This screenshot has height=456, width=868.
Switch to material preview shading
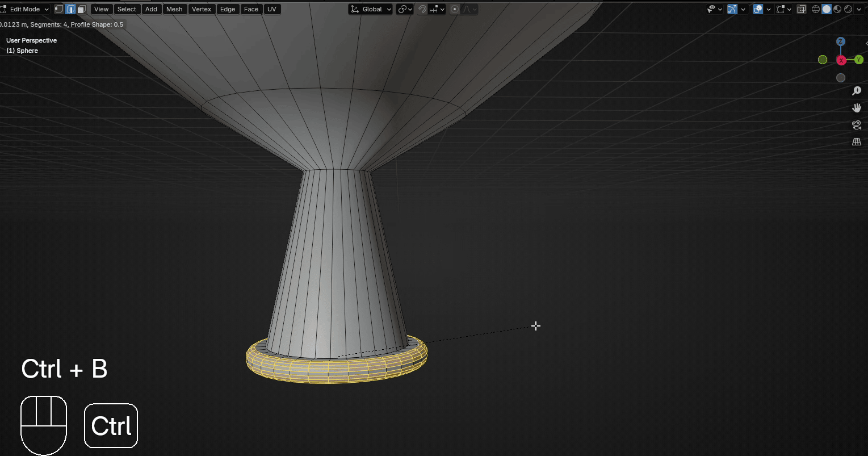pyautogui.click(x=837, y=9)
